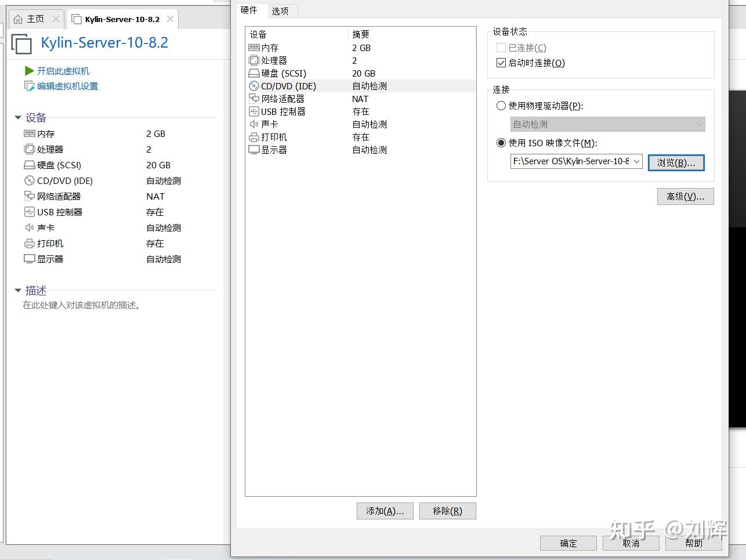Image resolution: width=746 pixels, height=560 pixels.
Task: Open the ISO image file path dropdown
Action: 637,161
